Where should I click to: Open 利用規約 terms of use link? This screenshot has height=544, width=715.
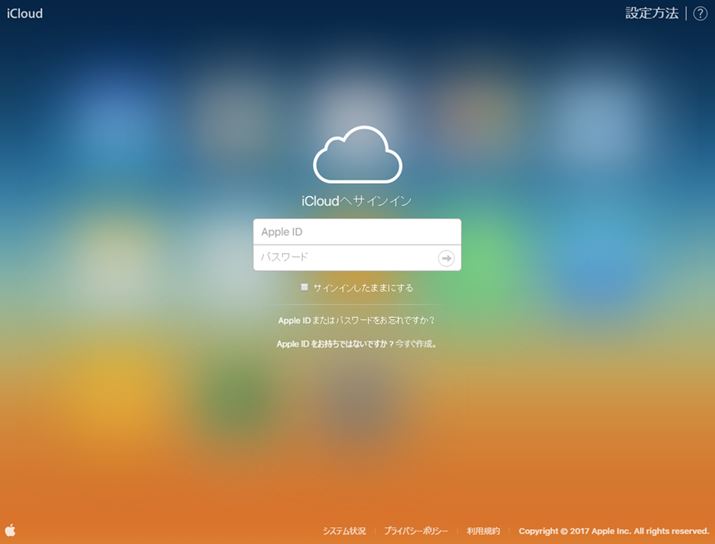point(483,531)
